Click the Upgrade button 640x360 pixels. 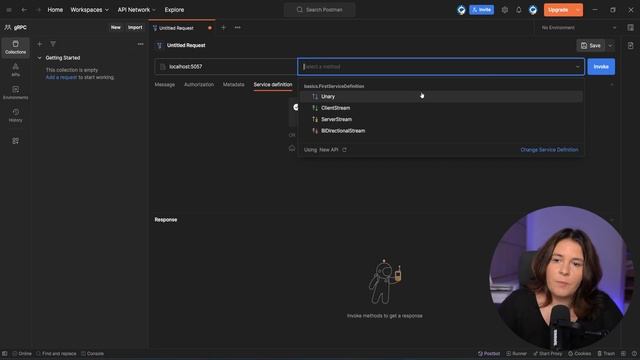pyautogui.click(x=558, y=10)
